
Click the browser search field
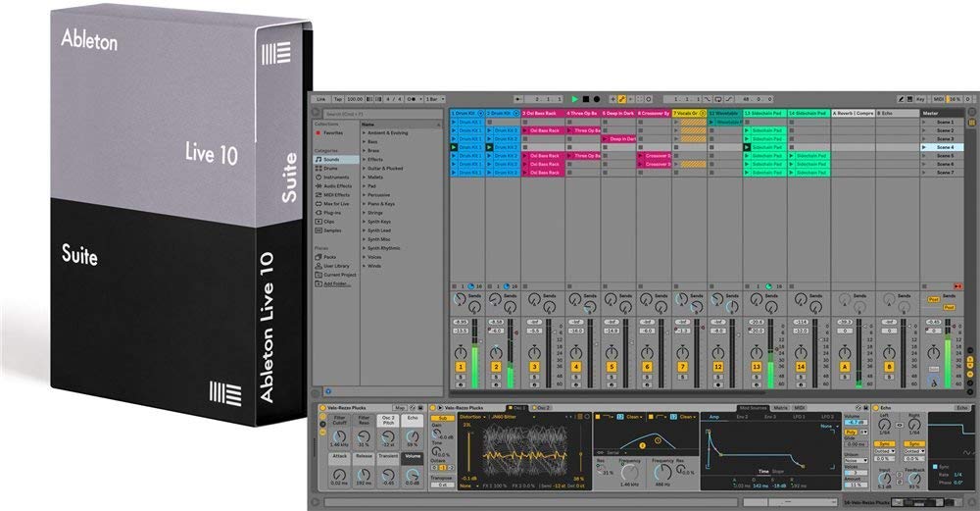click(382, 115)
